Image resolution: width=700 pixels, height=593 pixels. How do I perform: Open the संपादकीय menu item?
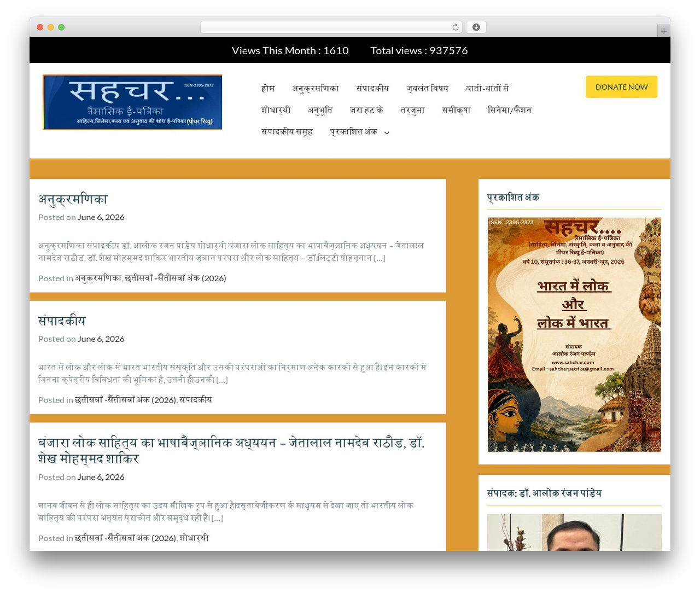pos(372,88)
